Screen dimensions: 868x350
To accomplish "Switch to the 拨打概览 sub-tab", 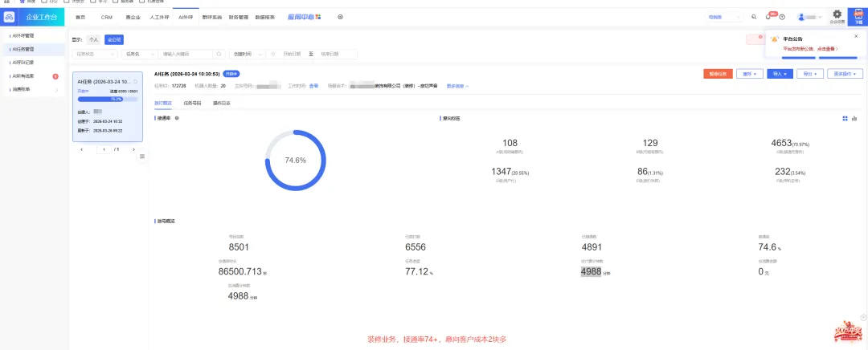I will (x=163, y=103).
